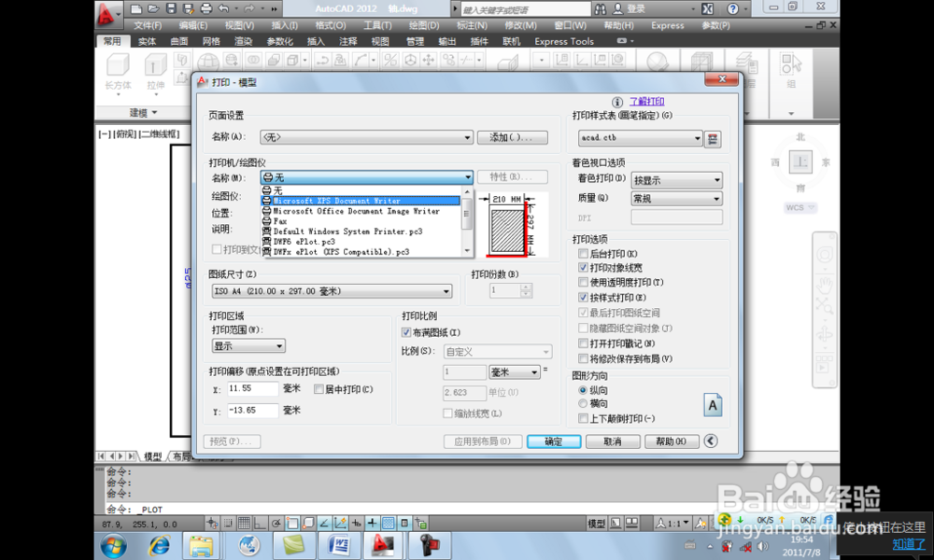Screen dimensions: 934x560
Task: Open the 绘图(D) menu
Action: [423, 25]
